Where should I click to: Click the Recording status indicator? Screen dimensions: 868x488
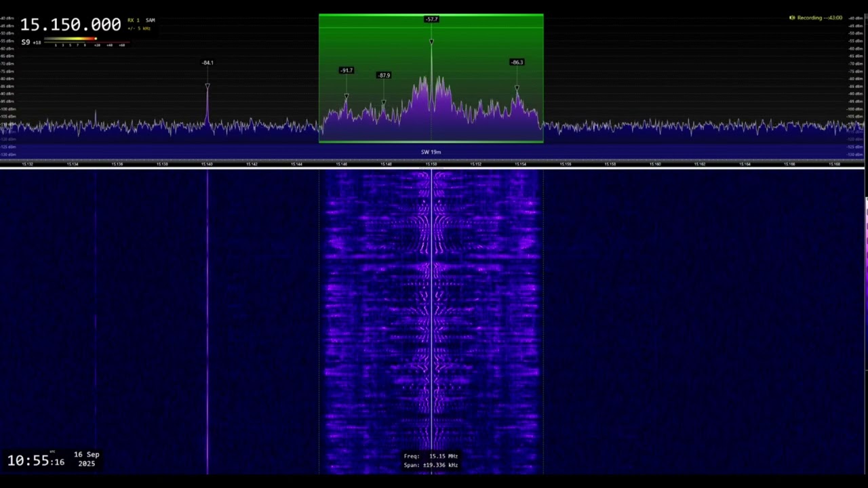(816, 18)
